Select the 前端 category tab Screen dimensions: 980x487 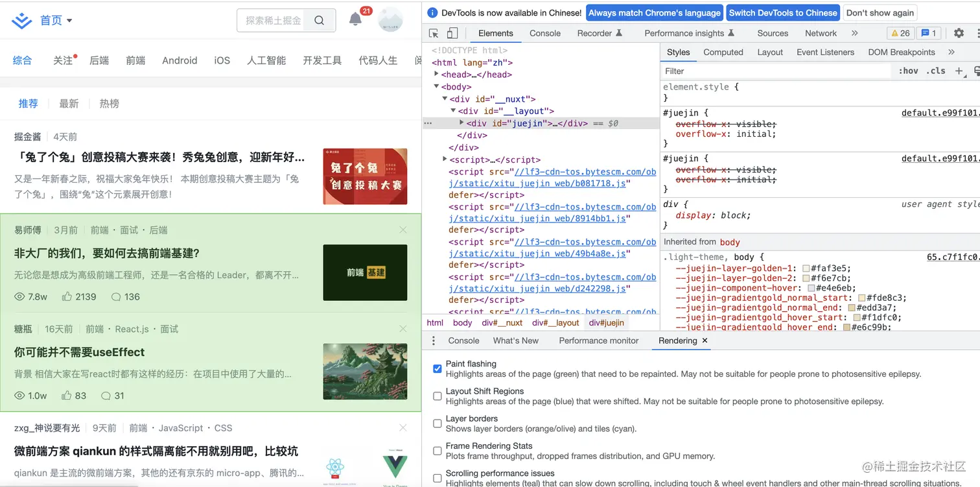point(135,60)
